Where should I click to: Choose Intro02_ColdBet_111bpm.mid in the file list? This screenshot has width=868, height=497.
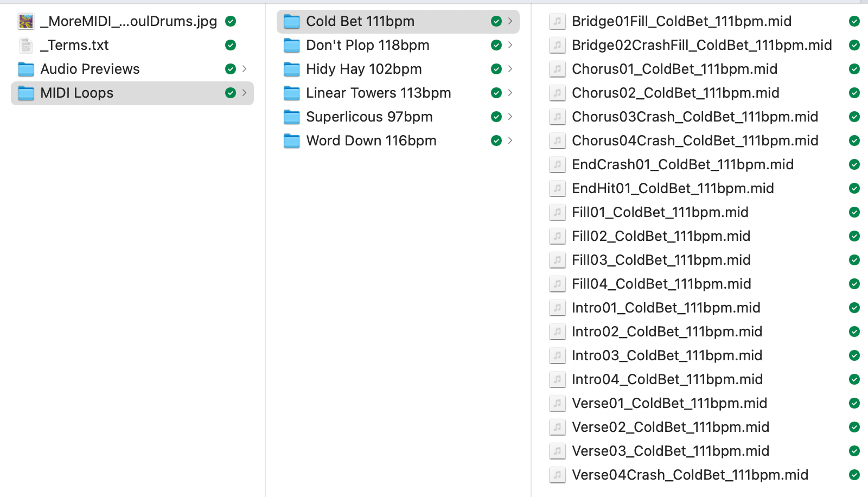[667, 332]
